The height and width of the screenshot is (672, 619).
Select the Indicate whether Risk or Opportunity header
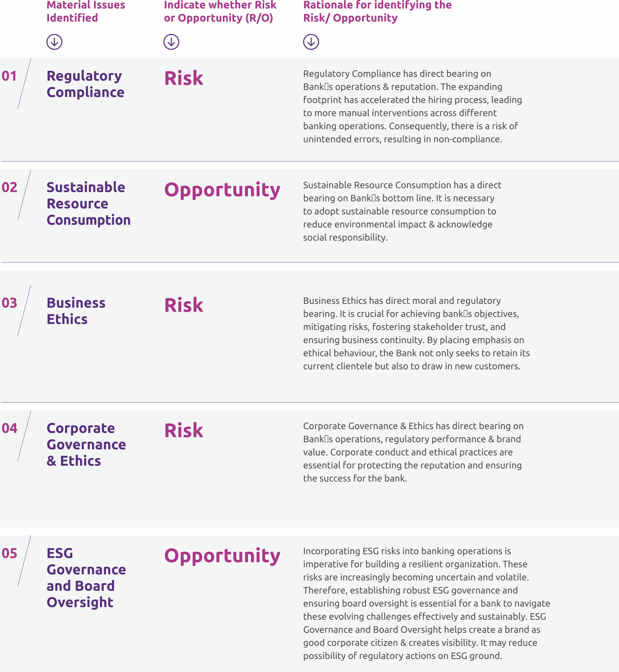click(x=220, y=11)
